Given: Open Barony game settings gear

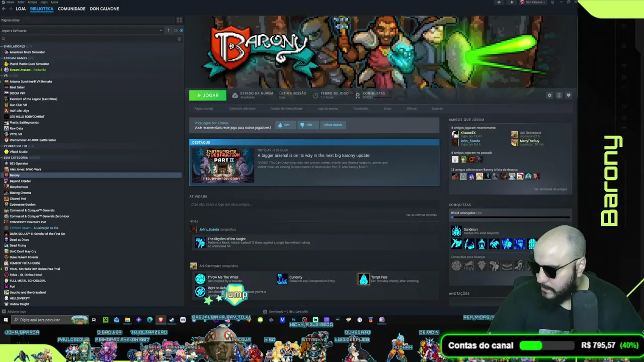Looking at the screenshot, I should pos(549,96).
